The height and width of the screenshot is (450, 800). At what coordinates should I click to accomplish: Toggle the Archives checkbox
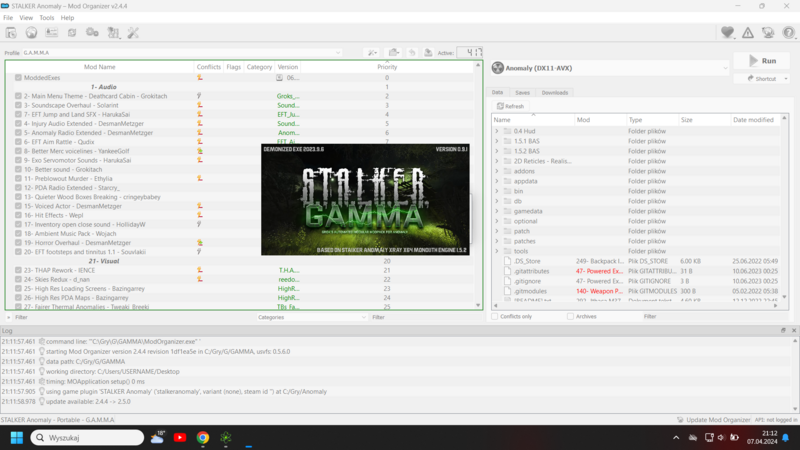pyautogui.click(x=570, y=317)
